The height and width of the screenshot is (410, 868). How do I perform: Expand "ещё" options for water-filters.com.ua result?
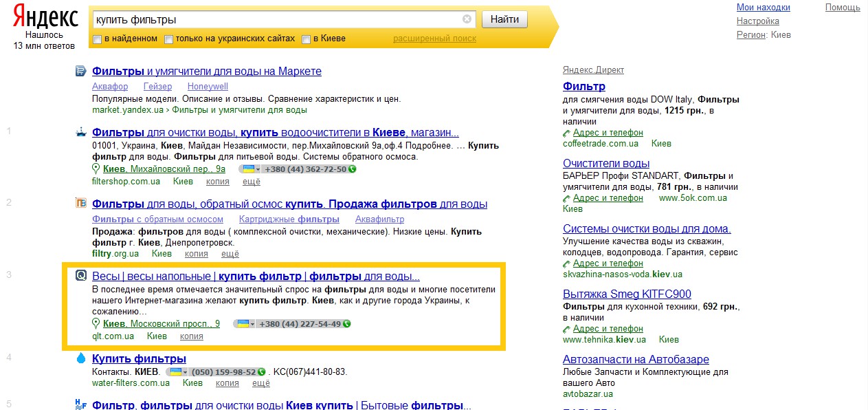pyautogui.click(x=261, y=383)
